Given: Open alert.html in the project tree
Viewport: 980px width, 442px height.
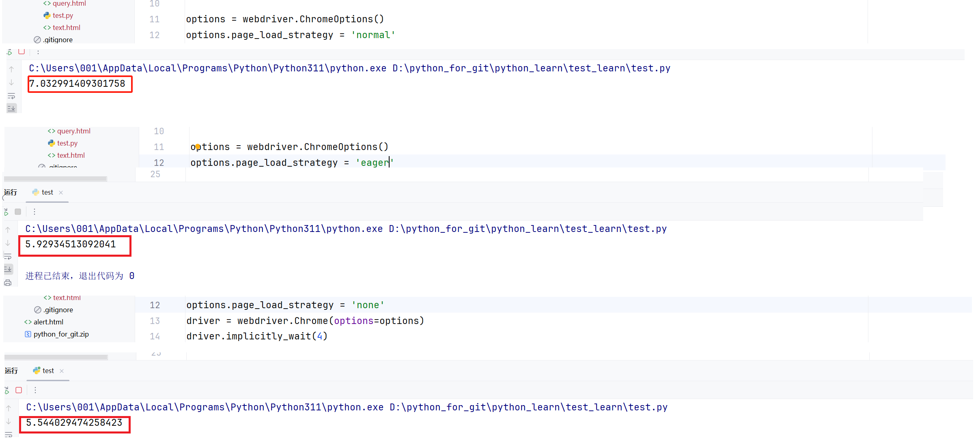Looking at the screenshot, I should [x=48, y=322].
